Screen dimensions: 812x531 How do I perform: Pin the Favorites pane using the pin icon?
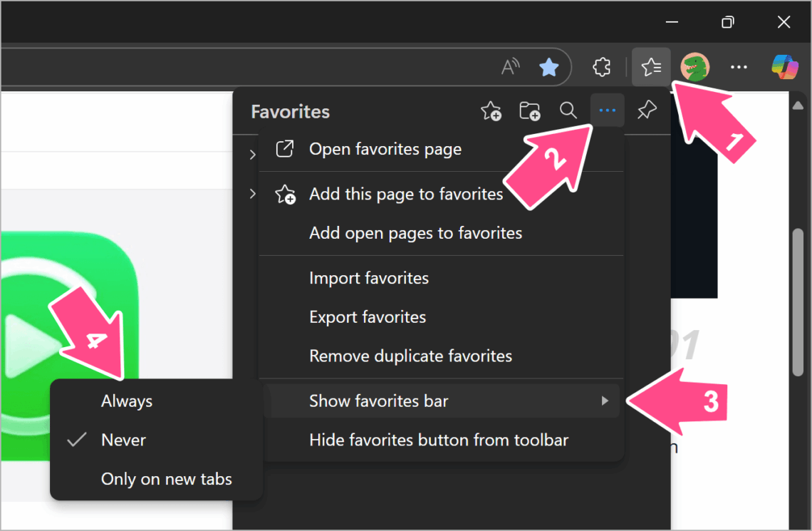point(646,110)
